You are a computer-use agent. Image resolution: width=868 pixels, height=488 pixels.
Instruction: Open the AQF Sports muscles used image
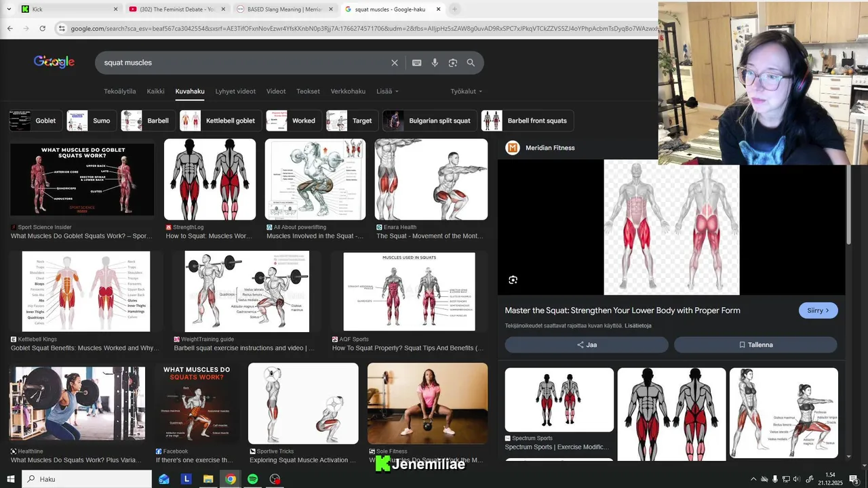click(x=409, y=291)
